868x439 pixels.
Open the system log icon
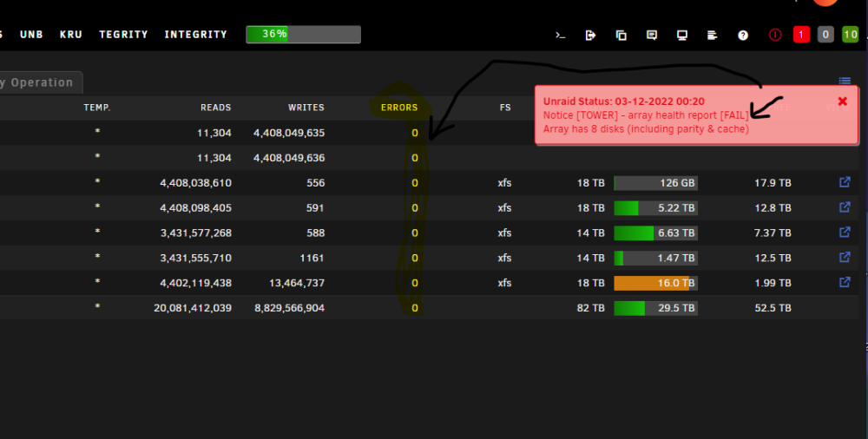tap(713, 35)
